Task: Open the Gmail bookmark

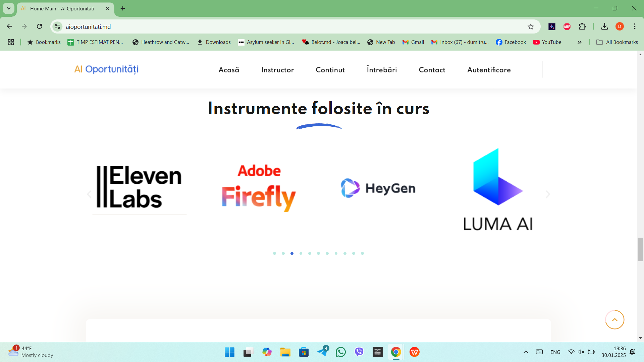Action: [413, 42]
